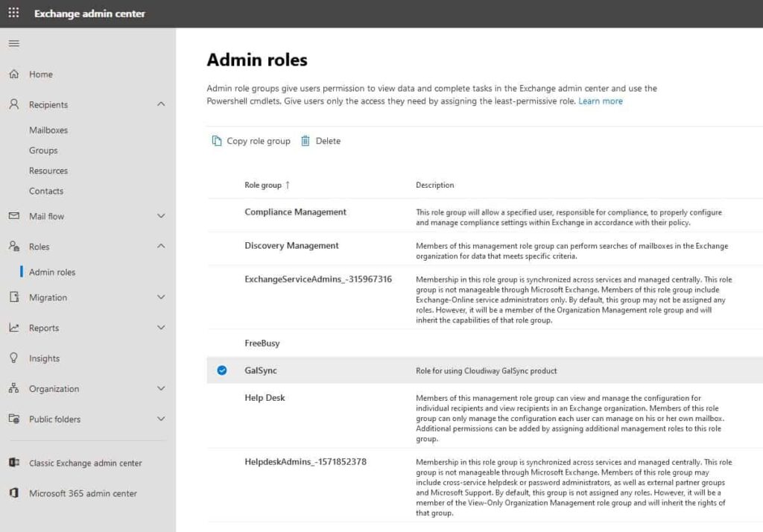Image resolution: width=763 pixels, height=532 pixels.
Task: Select ExchangeServiceAdmins_-315967316 role group
Action: tap(318, 279)
